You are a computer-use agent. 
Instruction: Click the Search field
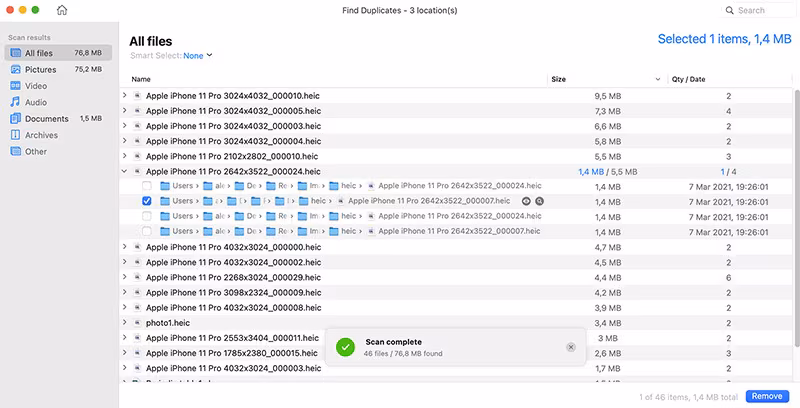pyautogui.click(x=760, y=11)
